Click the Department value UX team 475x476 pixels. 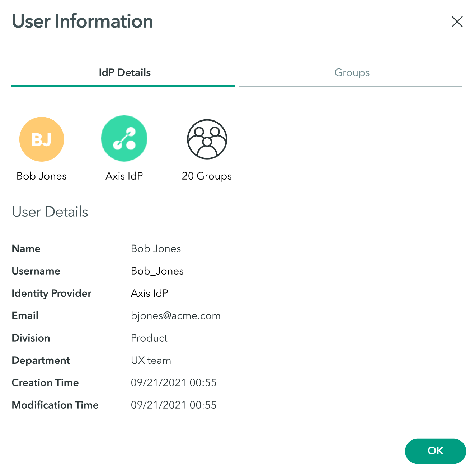(x=151, y=360)
